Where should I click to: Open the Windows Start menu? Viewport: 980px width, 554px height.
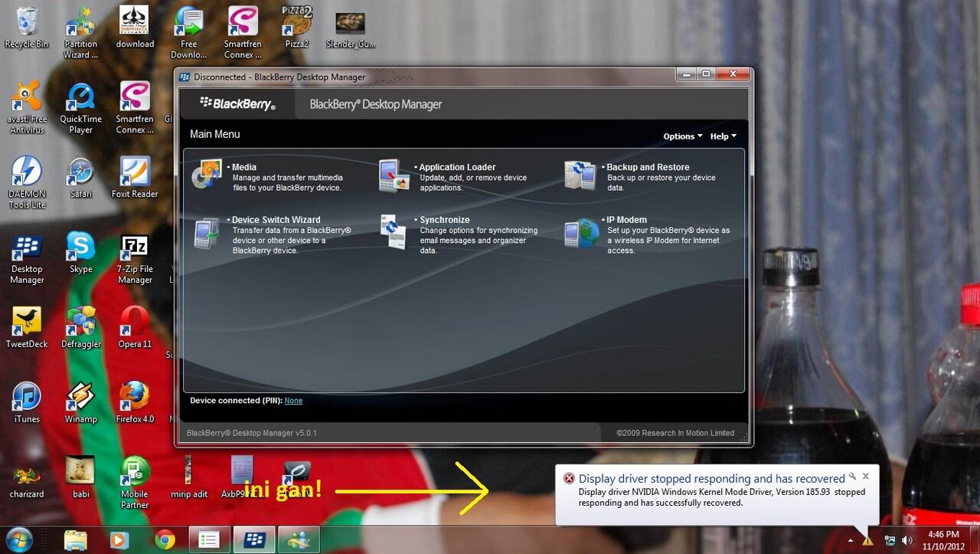21,539
